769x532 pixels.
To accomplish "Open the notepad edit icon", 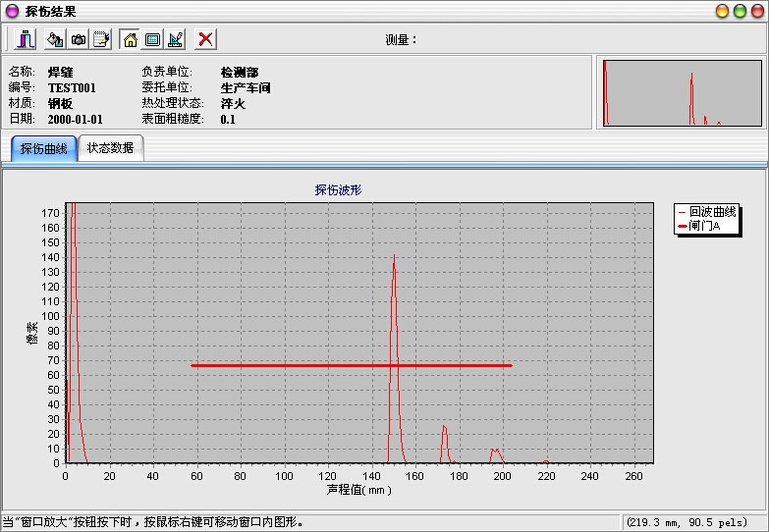I will click(101, 39).
